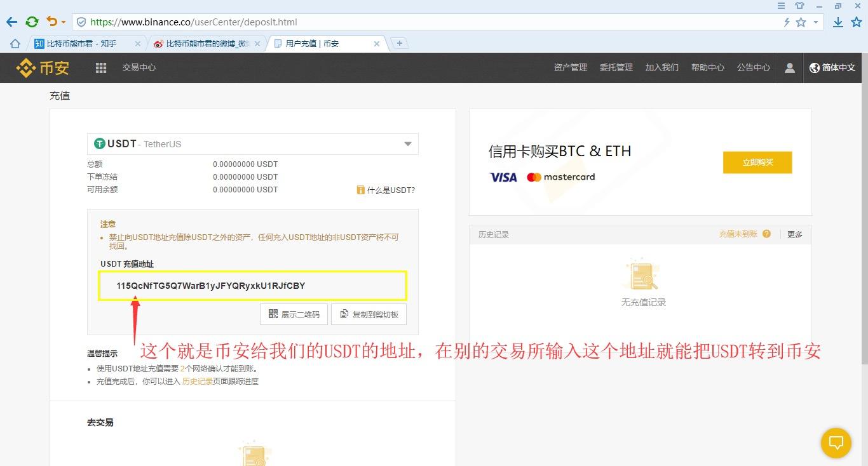This screenshot has width=868, height=466.
Task: Open the apps grid icon
Action: (x=101, y=67)
